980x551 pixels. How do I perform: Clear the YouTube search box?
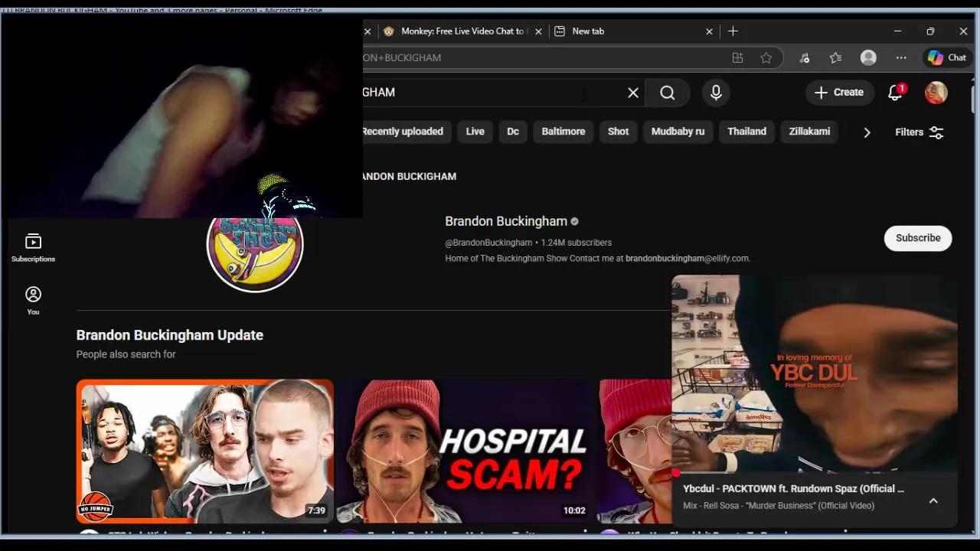633,93
